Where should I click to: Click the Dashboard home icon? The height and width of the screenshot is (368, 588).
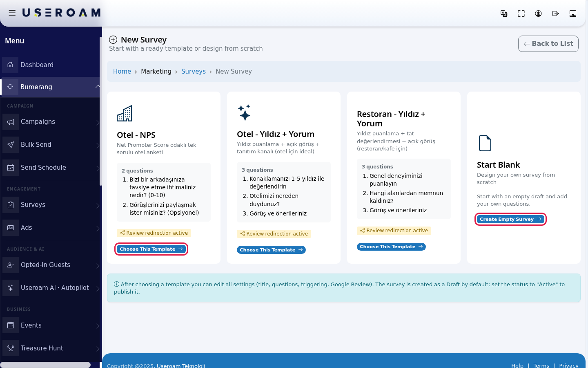coord(10,65)
